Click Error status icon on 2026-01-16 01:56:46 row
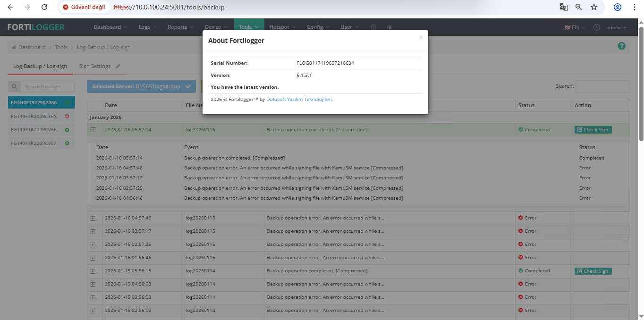 point(521,258)
